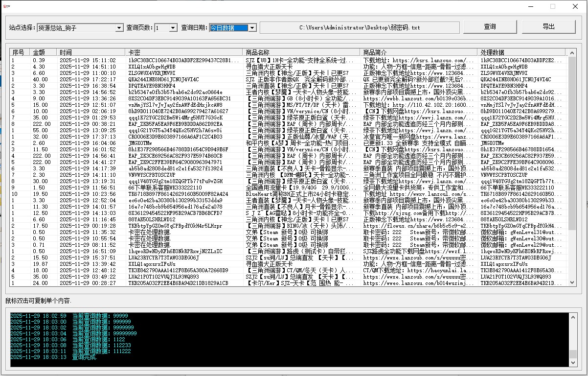Close the application window
Screen dimensions: 588x376
click(x=575, y=6)
